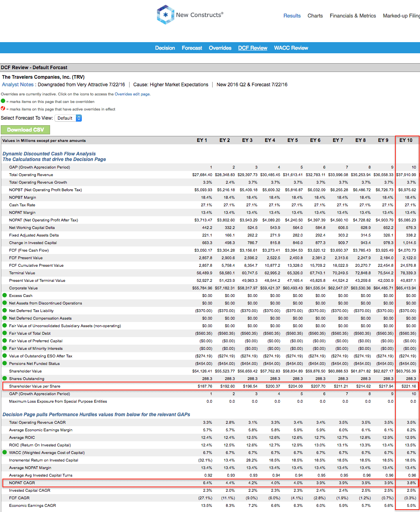Click the $221.16 shareholder value per share cell
The width and height of the screenshot is (420, 512).
tap(409, 386)
